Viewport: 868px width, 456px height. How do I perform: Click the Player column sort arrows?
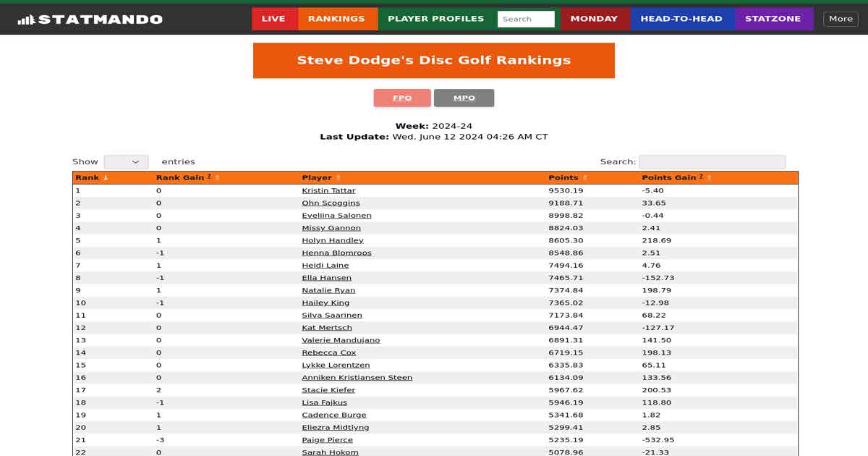[338, 178]
